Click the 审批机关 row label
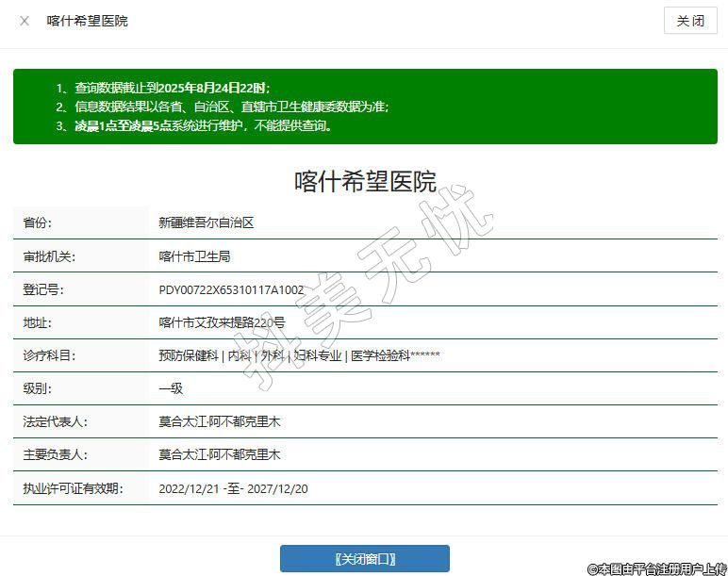This screenshot has width=728, height=576. pyautogui.click(x=49, y=256)
